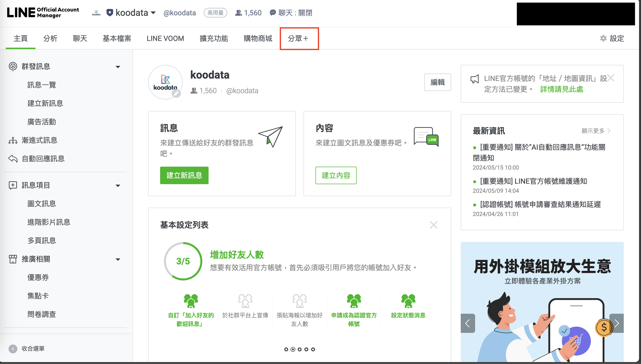Select the last carousel pagination dot
The image size is (641, 364).
tap(313, 349)
